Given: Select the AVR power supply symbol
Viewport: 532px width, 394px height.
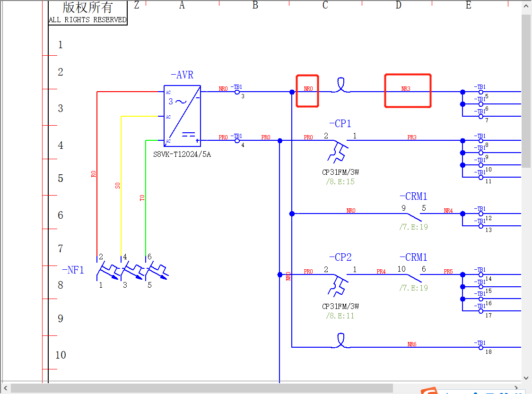Looking at the screenshot, I should coord(182,116).
